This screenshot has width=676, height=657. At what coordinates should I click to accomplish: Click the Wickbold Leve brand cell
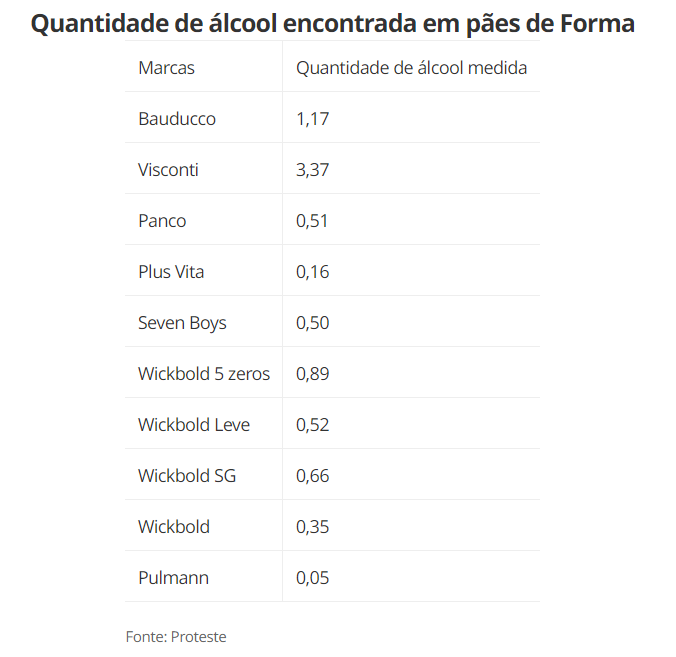pos(194,425)
